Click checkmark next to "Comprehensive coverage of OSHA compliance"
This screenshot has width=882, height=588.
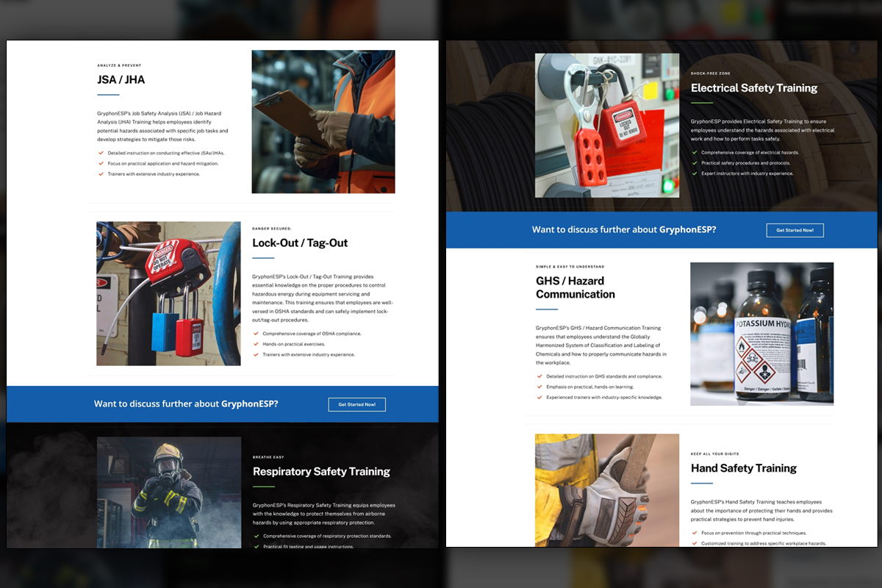(x=256, y=334)
